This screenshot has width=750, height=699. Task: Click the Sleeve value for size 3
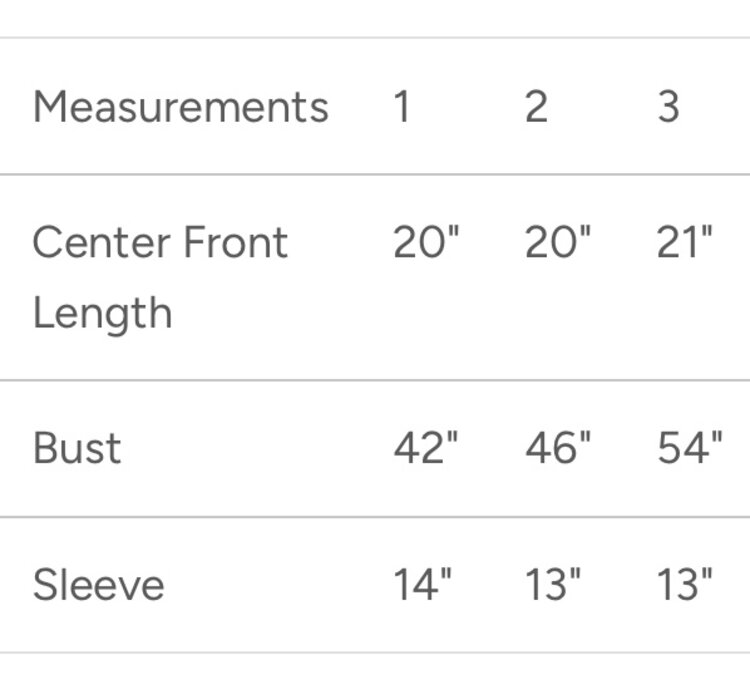(685, 585)
